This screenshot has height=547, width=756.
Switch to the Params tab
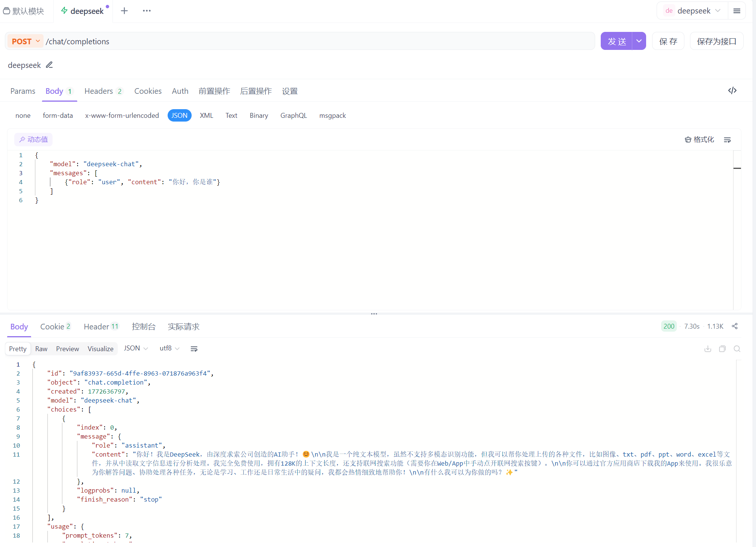[x=23, y=91]
